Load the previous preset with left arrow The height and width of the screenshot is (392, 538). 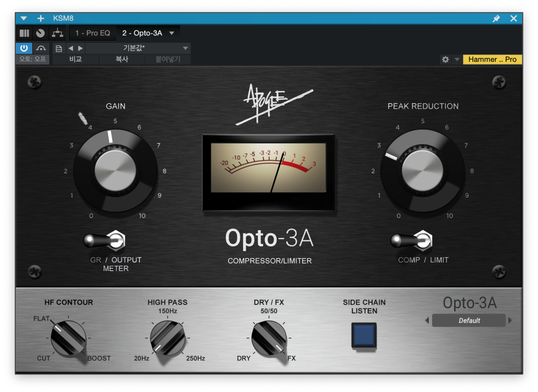pos(70,48)
